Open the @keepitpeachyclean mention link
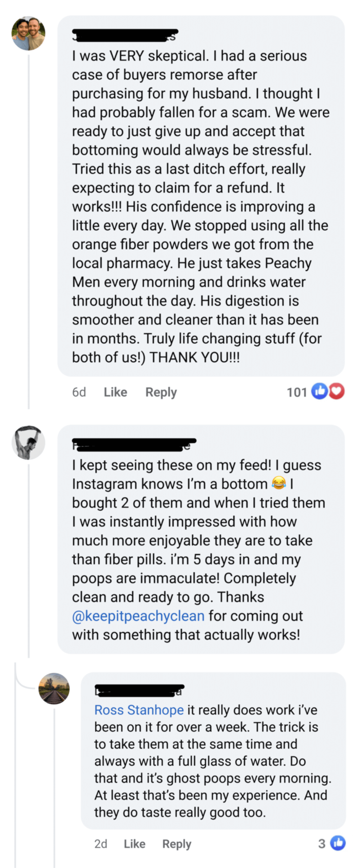 point(138,616)
